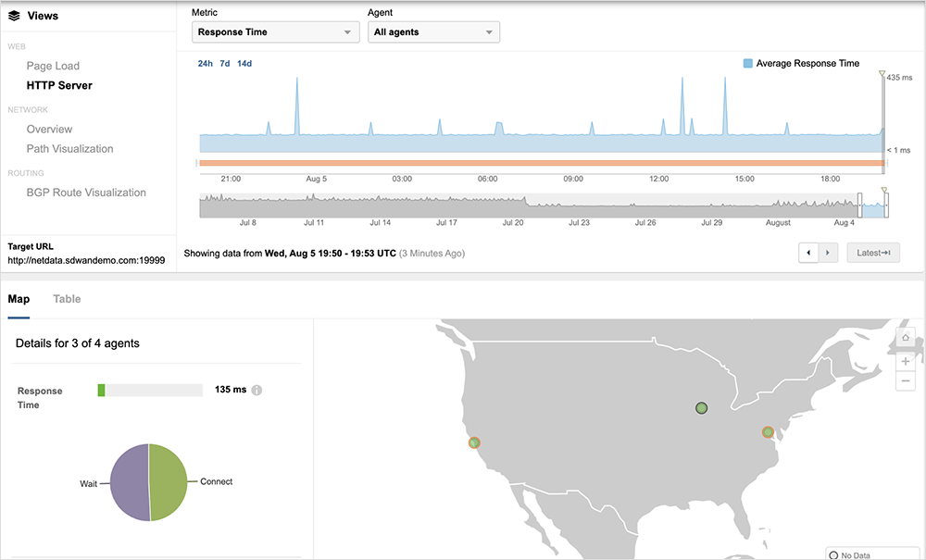Toggle the Average Response Time legend
Screen dimensions: 926x560
point(748,64)
